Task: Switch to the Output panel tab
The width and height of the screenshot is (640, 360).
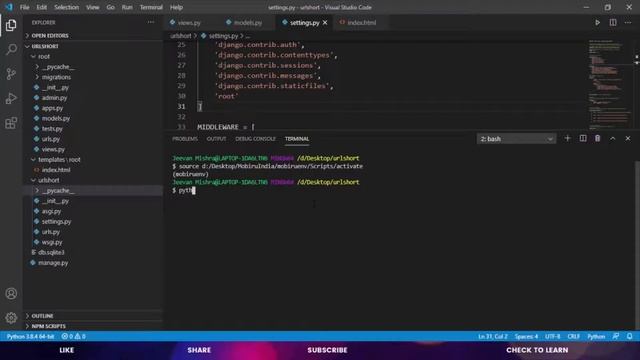Action: (216, 139)
